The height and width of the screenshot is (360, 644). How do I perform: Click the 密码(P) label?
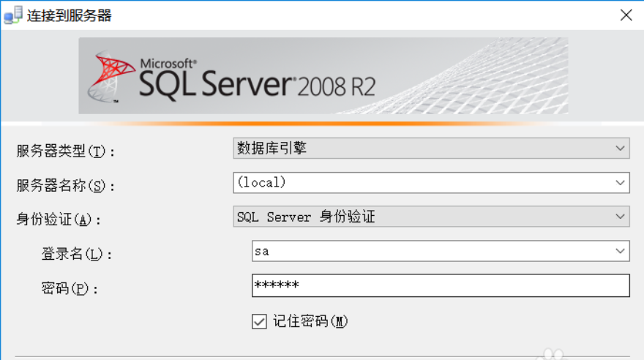point(70,288)
